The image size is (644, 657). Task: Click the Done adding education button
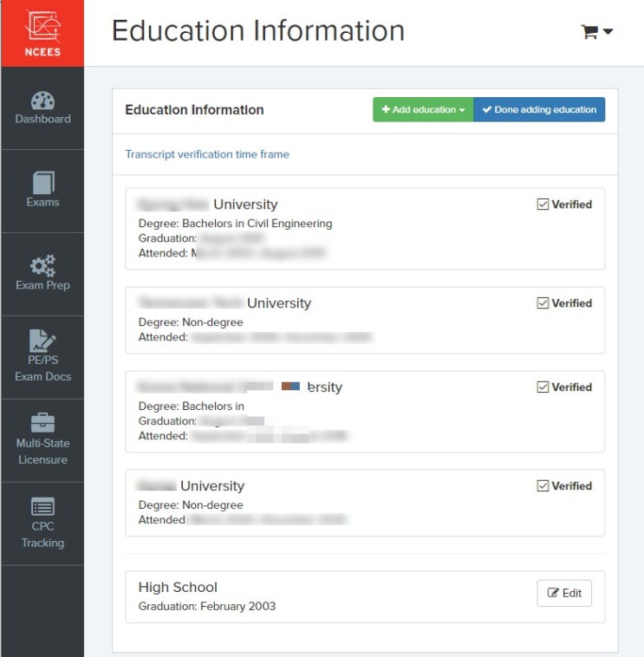pyautogui.click(x=539, y=110)
